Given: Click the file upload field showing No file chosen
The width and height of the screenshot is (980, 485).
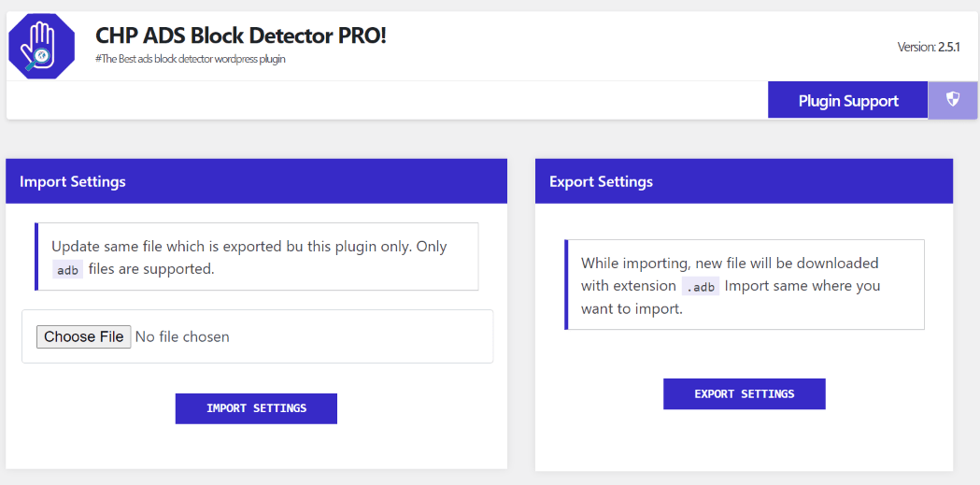Looking at the screenshot, I should (258, 336).
